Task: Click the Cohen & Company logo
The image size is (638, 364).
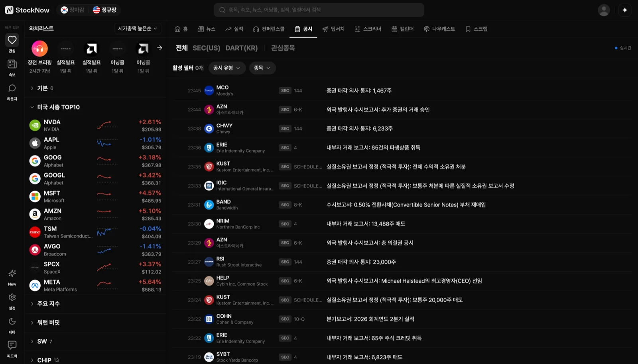Action: (209, 319)
